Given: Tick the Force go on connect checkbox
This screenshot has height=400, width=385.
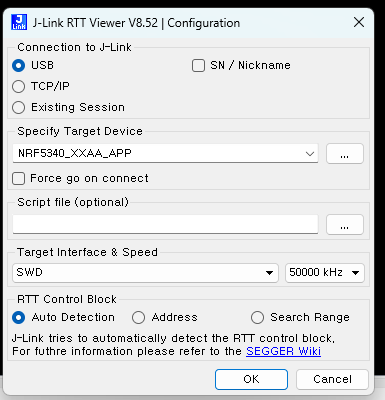Looking at the screenshot, I should tap(18, 178).
